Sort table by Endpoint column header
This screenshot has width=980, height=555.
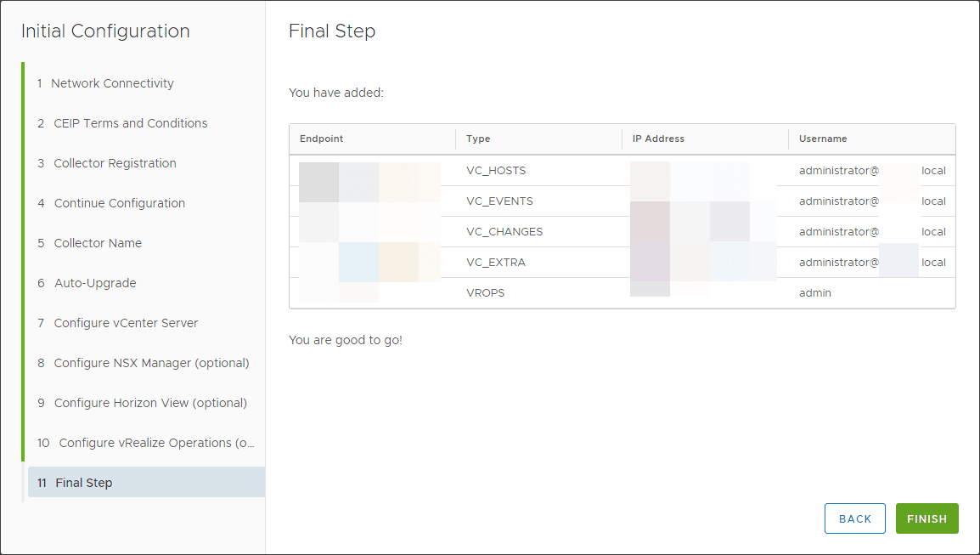(x=322, y=139)
